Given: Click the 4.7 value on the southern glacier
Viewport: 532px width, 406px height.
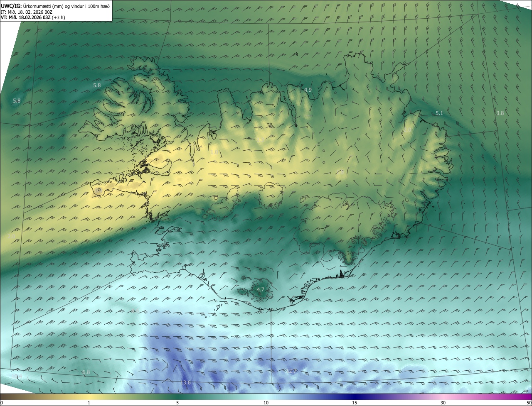Looking at the screenshot, I should click(261, 289).
